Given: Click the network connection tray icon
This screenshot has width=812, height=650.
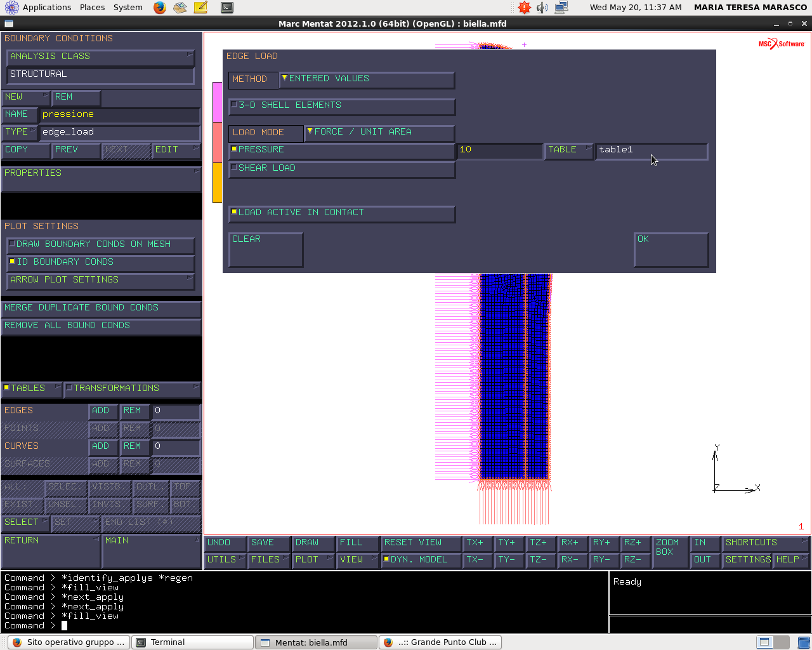Looking at the screenshot, I should point(561,8).
